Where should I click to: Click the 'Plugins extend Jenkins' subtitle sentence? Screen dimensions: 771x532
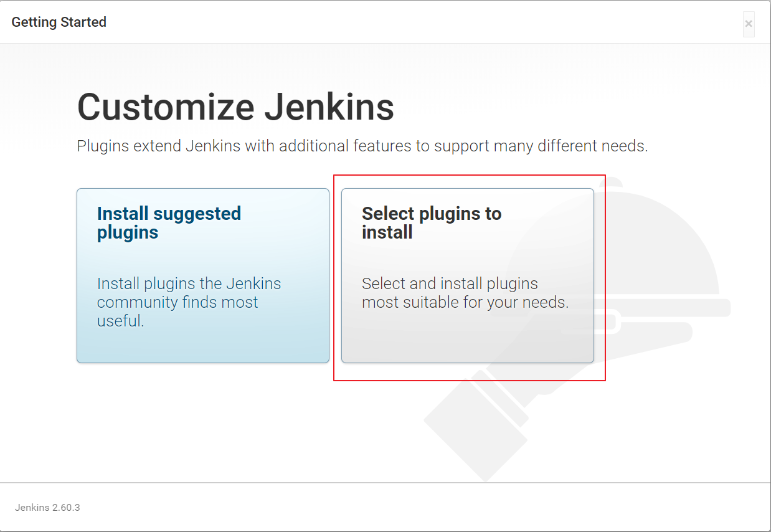pos(362,146)
